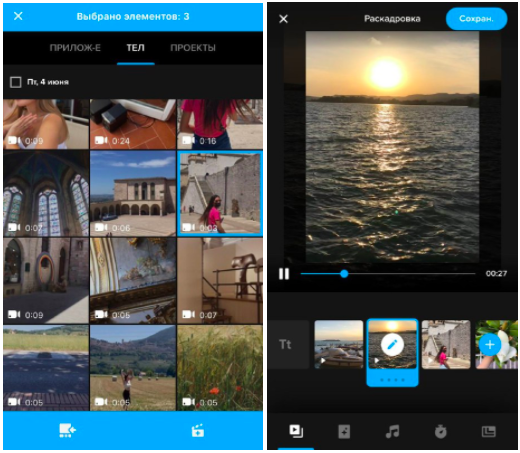Click pencil edit icon on sunset clip
This screenshot has height=453, width=520.
click(392, 344)
